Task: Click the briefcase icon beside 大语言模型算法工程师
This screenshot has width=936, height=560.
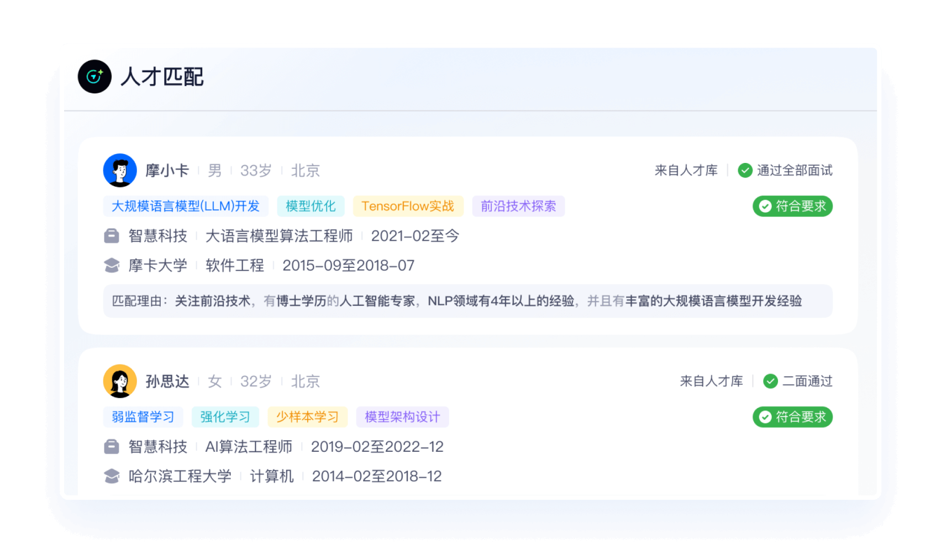Action: (112, 236)
